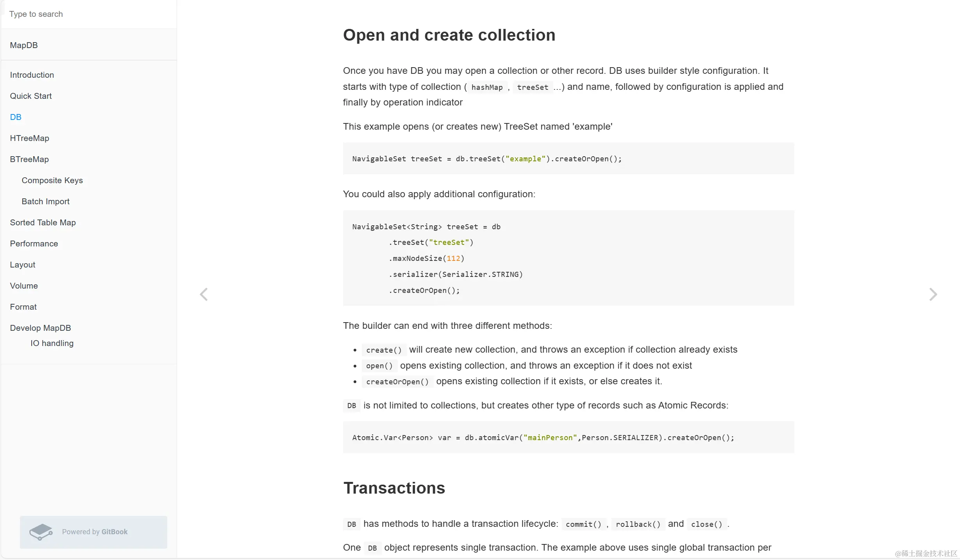Click the 'Open and create collection' heading
Image resolution: width=960 pixels, height=560 pixels.
449,35
